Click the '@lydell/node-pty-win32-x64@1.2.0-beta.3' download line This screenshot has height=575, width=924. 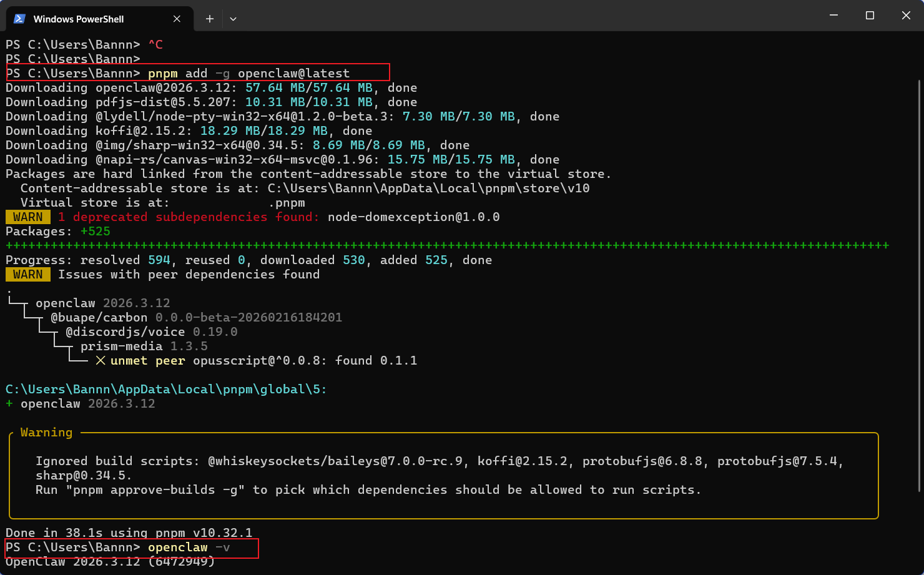tap(282, 116)
